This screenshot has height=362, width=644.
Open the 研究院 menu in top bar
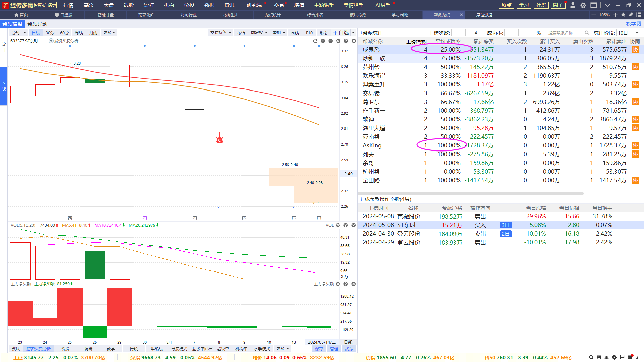[254, 5]
